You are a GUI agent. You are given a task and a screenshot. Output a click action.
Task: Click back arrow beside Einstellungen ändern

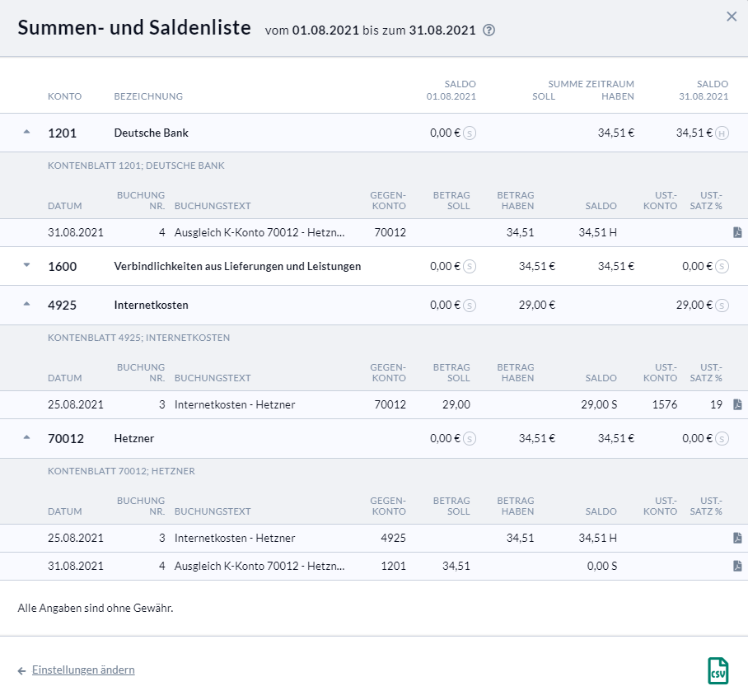pyautogui.click(x=22, y=670)
